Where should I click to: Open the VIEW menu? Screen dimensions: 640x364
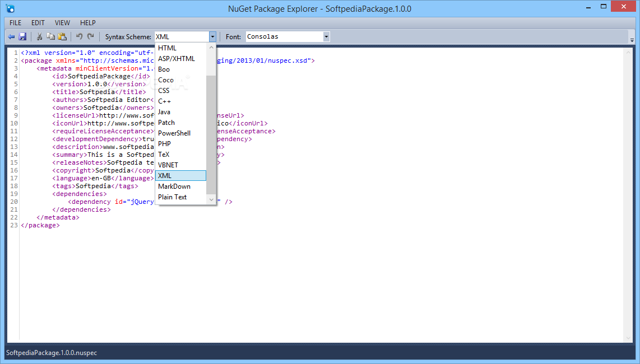62,23
